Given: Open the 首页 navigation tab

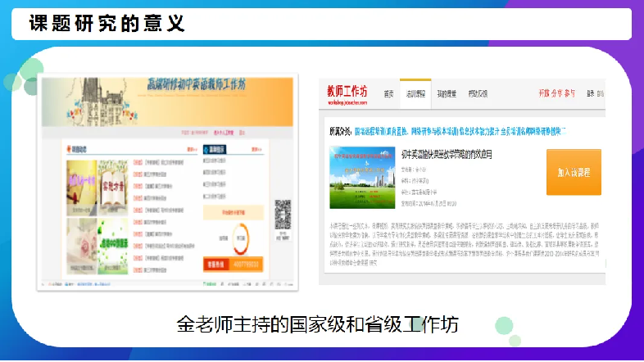Looking at the screenshot, I should tap(389, 93).
